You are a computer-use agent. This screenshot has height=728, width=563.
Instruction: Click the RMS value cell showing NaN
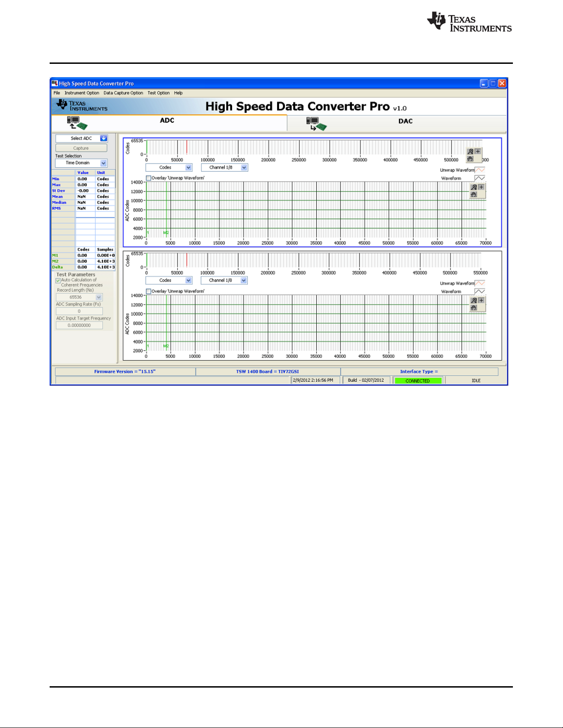coord(85,209)
